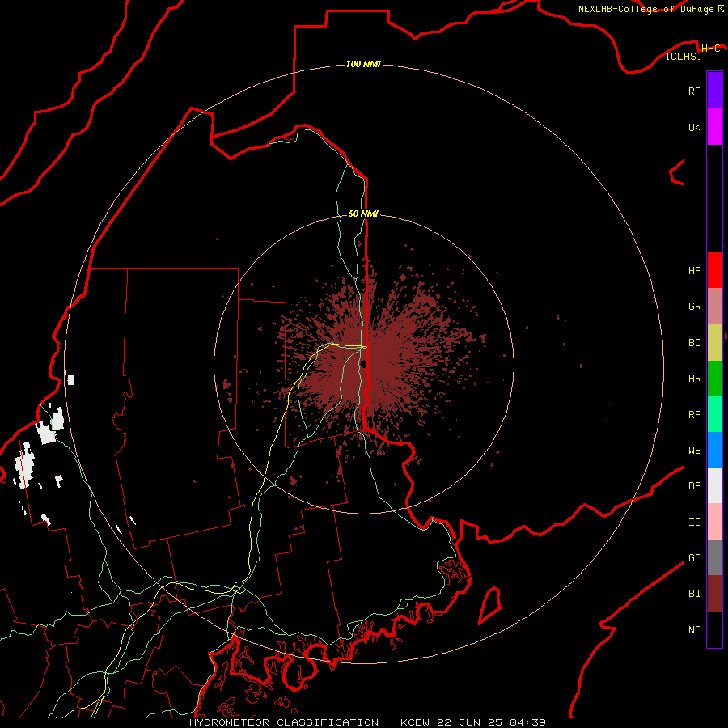728x728 pixels.
Task: Select the BD yellow legend swatch
Action: pyautogui.click(x=714, y=343)
